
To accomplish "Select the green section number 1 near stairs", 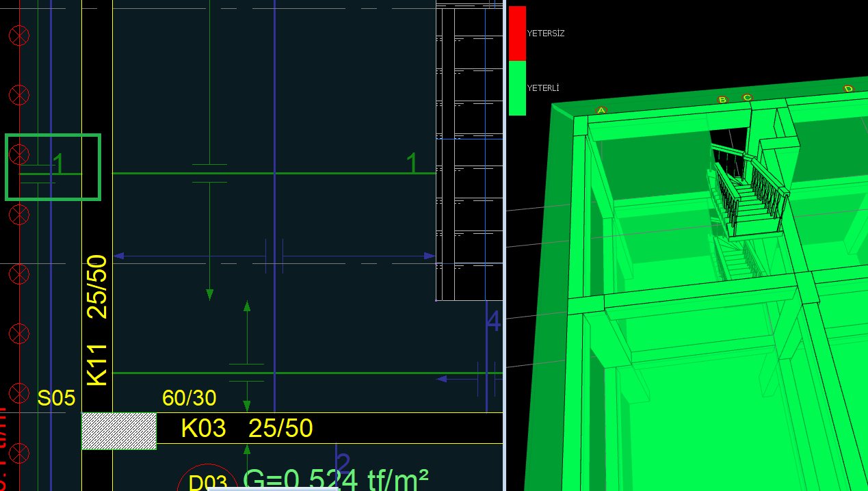I will pos(412,163).
